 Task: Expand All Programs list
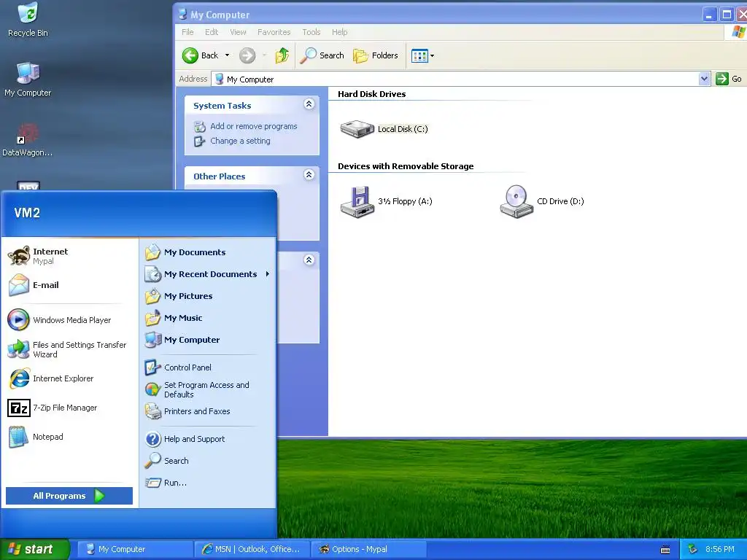tap(69, 496)
